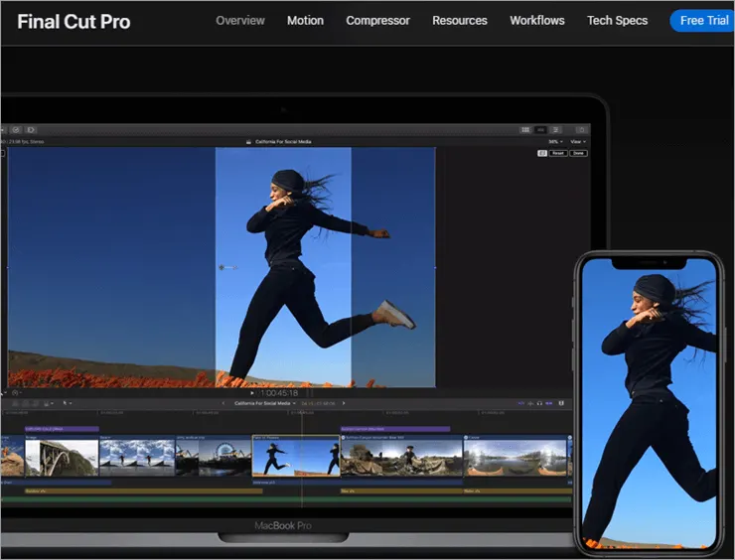This screenshot has height=560, width=735.
Task: Click the share export icon
Action: point(582,130)
